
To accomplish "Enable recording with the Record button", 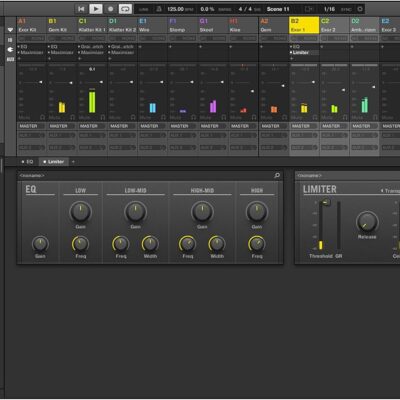I will (111, 9).
